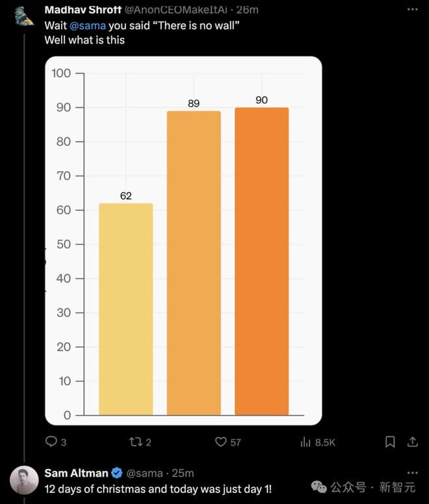Open more options on Sam Altman's reply
Screen dimensions: 429x504
click(x=412, y=473)
